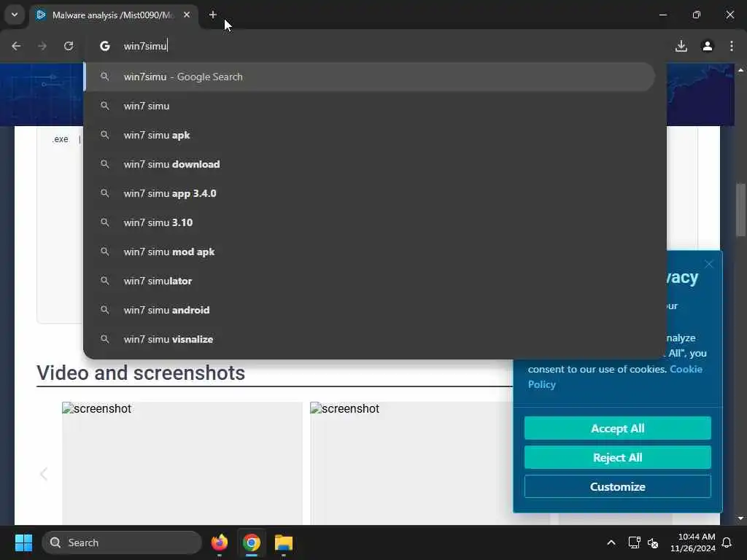This screenshot has height=560, width=747.
Task: Go back to the previous page
Action: (16, 46)
